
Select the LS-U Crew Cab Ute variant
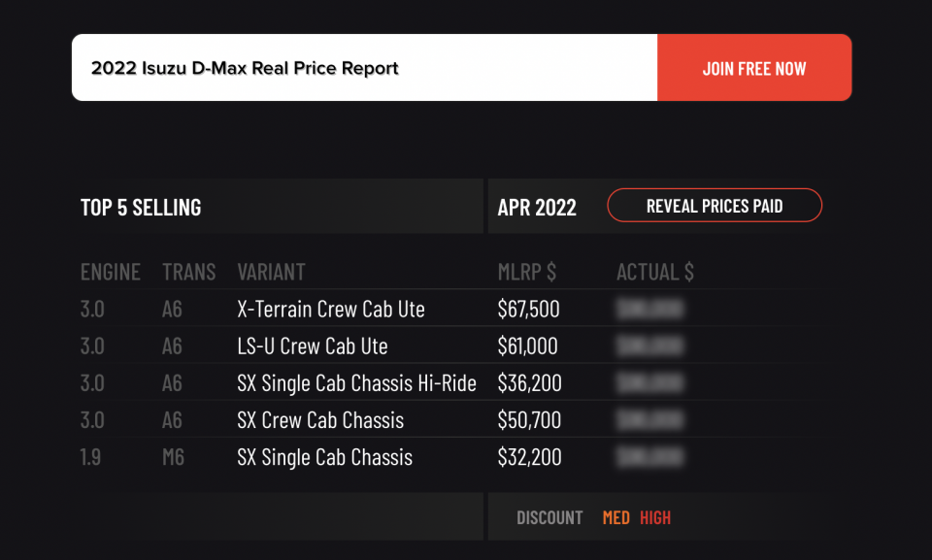(x=313, y=346)
